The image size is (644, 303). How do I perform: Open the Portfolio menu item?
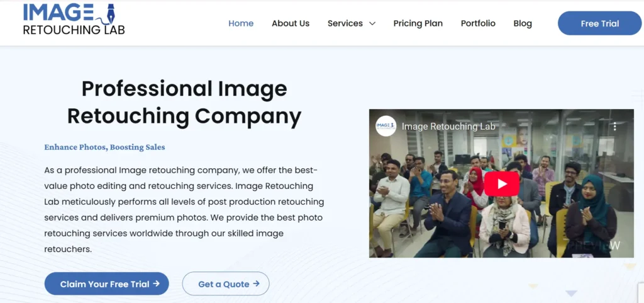tap(478, 23)
